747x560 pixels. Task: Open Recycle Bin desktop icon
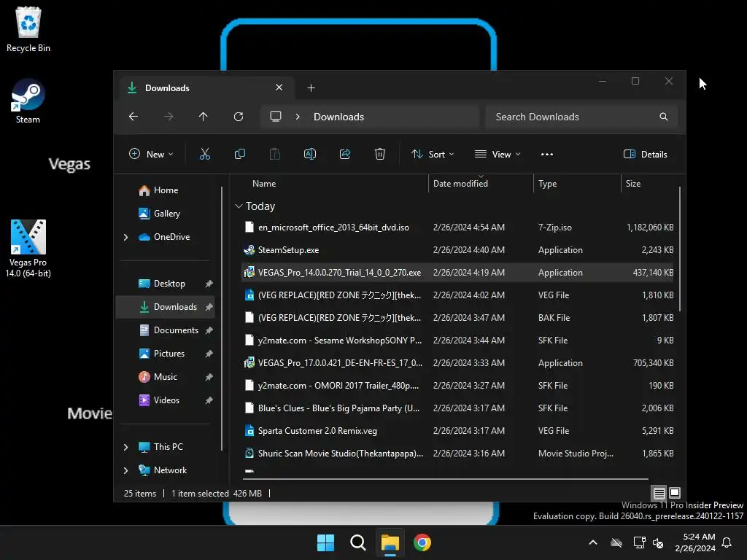point(28,29)
